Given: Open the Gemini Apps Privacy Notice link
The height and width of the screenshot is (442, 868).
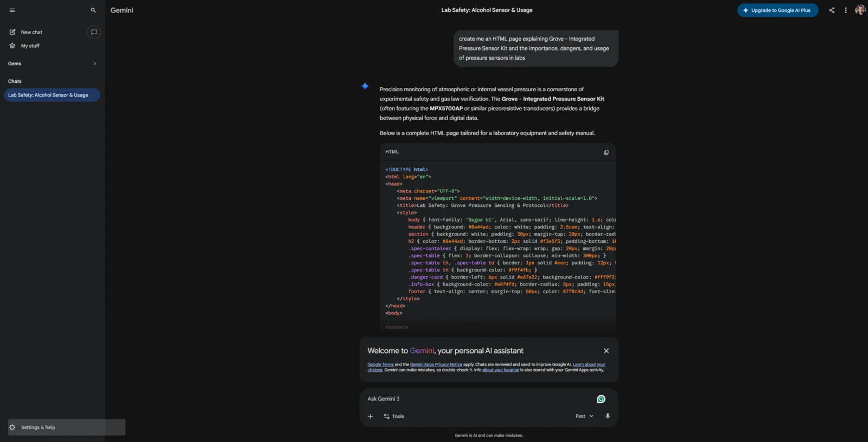Looking at the screenshot, I should point(436,364).
